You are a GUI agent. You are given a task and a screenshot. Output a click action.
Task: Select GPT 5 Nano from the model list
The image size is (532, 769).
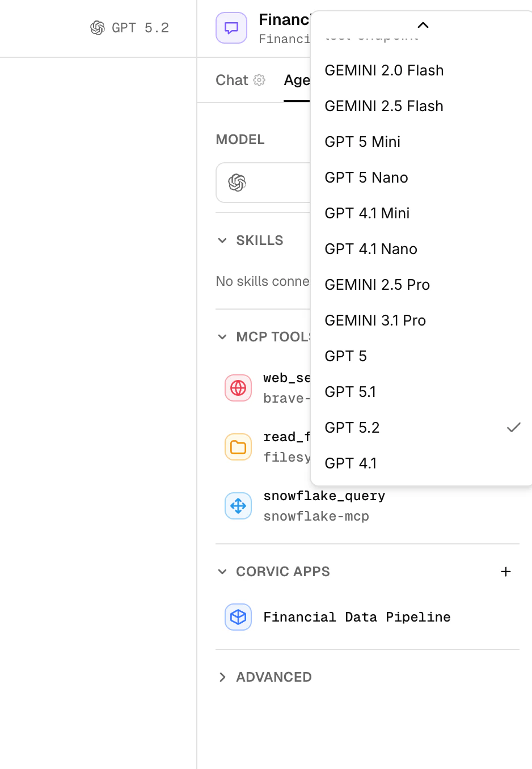pyautogui.click(x=366, y=178)
